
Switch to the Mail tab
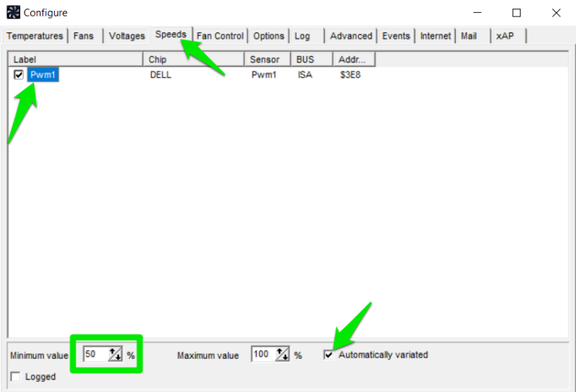coord(469,36)
